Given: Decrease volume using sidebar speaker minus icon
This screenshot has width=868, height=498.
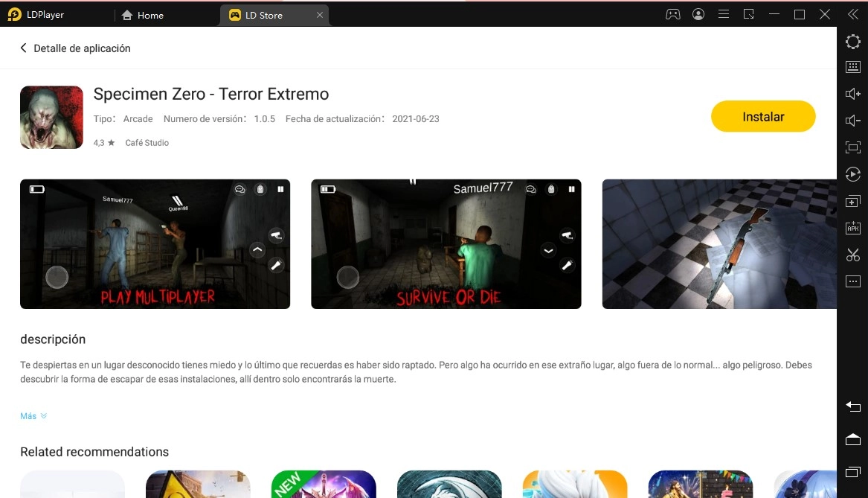Looking at the screenshot, I should pos(853,120).
